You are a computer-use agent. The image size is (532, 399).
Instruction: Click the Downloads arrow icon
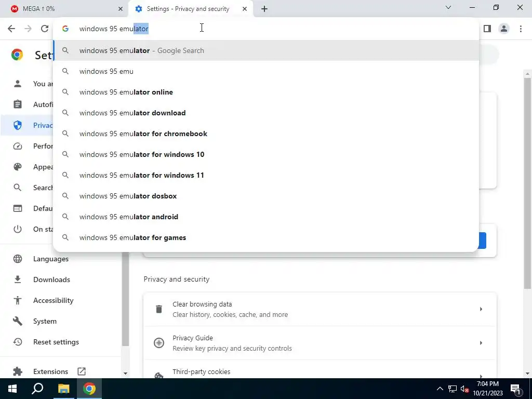(x=18, y=280)
